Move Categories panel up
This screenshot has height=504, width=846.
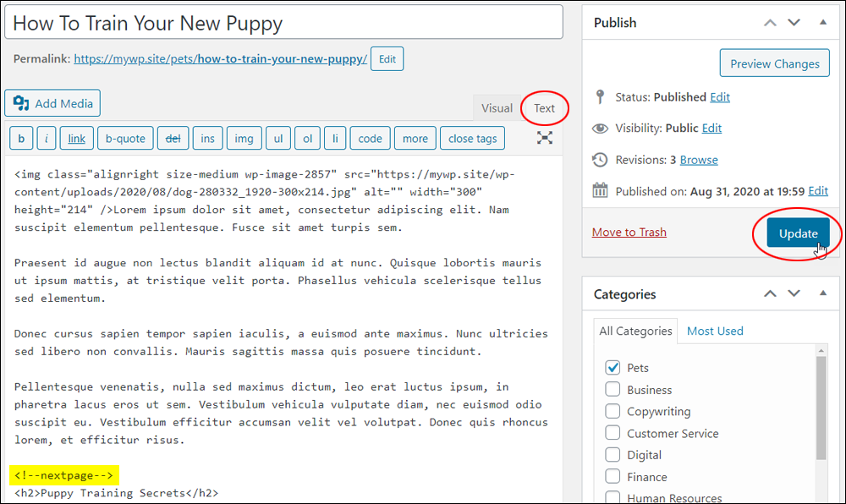point(770,293)
